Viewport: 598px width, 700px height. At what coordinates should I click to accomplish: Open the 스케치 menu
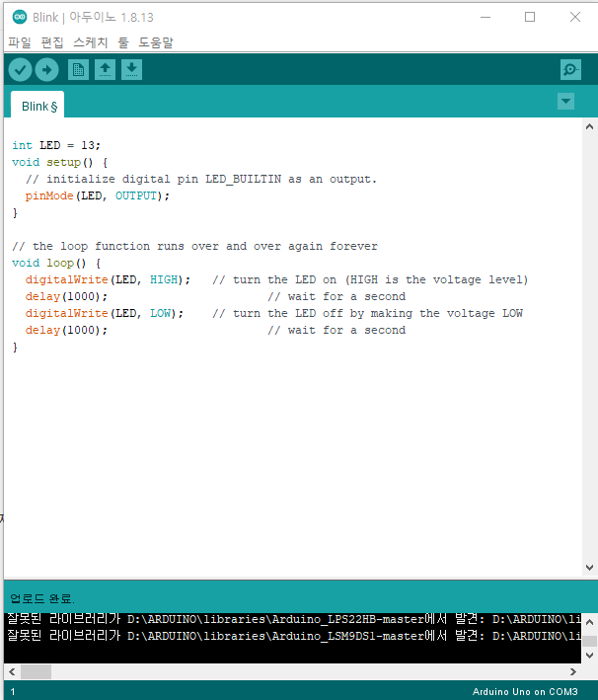click(x=91, y=42)
